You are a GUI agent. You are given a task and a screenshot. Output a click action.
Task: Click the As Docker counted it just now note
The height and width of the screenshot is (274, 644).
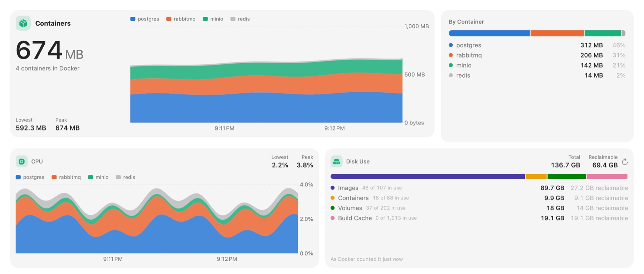click(367, 259)
